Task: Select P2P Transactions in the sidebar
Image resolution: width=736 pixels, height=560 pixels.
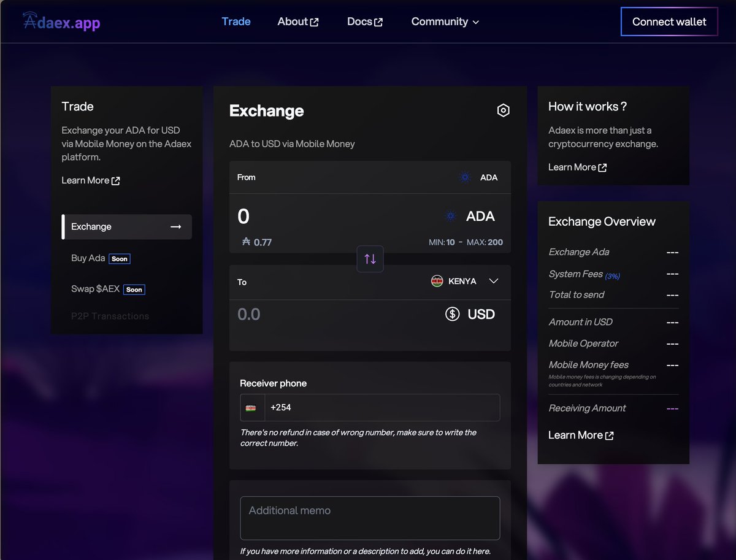Action: coord(110,316)
